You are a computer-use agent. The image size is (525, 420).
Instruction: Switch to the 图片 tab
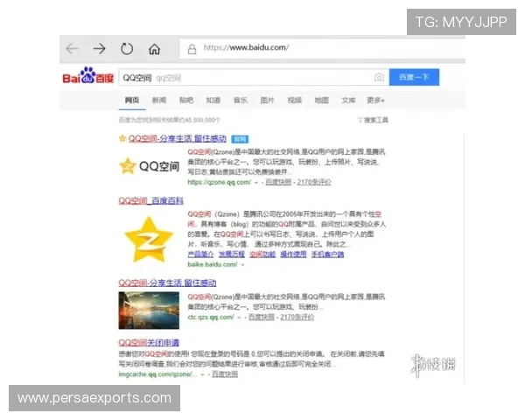pyautogui.click(x=267, y=100)
